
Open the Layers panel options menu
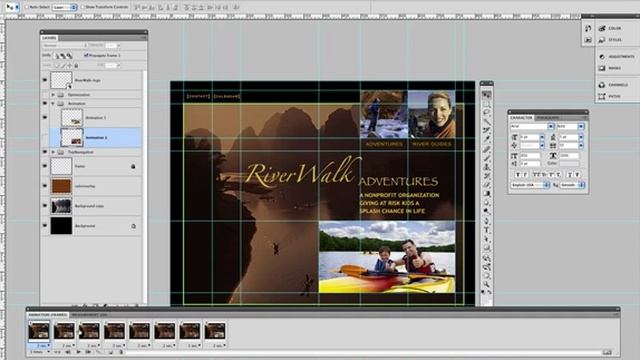tap(143, 38)
